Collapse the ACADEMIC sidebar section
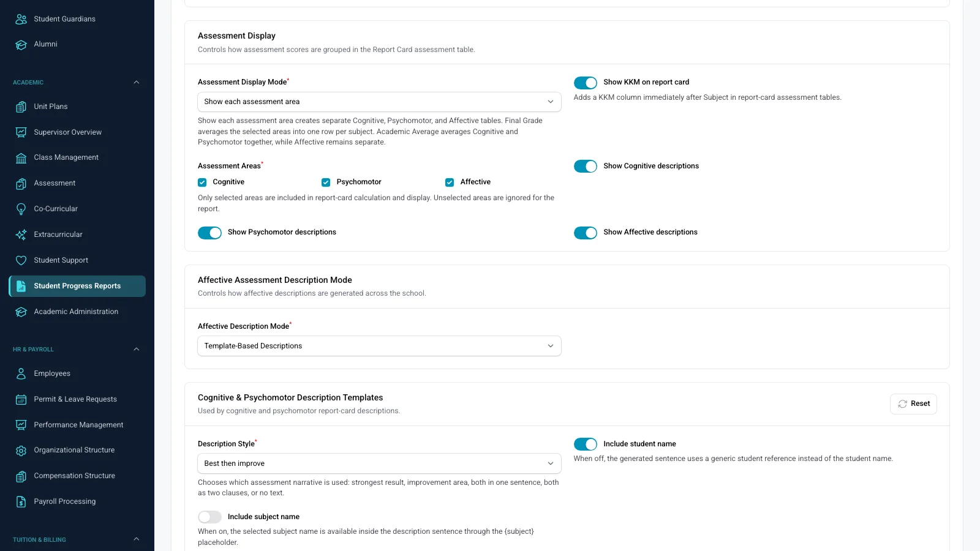The width and height of the screenshot is (980, 551). coord(136,82)
